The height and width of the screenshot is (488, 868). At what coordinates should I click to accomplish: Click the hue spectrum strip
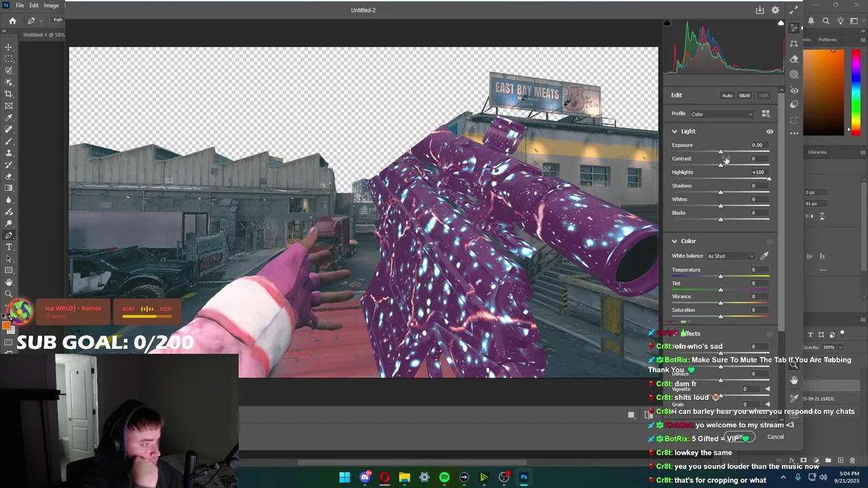pos(856,91)
